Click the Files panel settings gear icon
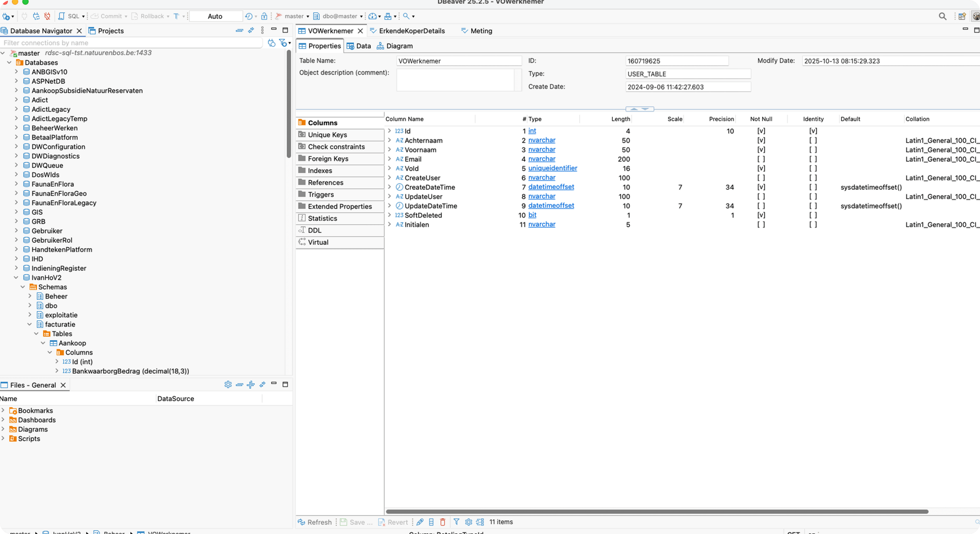Screen dimensions: 980x534 228,384
